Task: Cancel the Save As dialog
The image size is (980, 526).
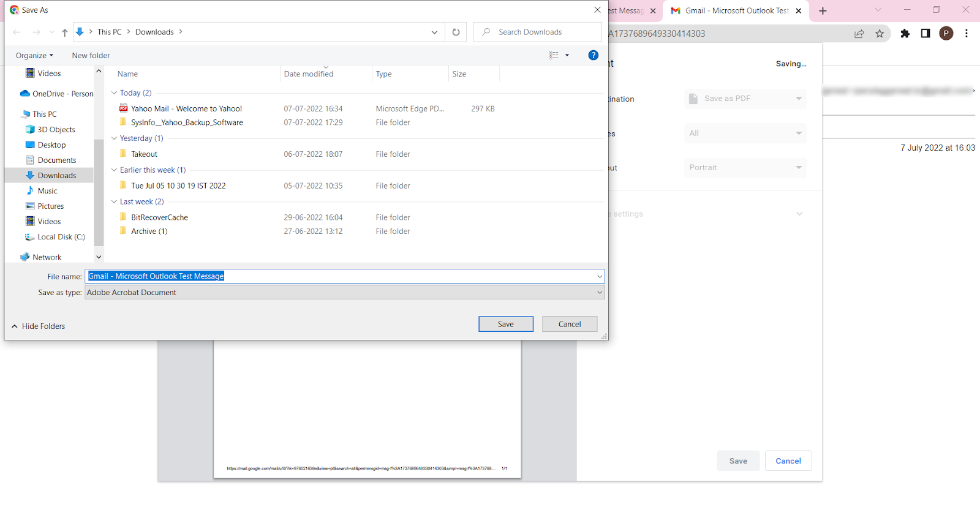Action: pos(570,324)
